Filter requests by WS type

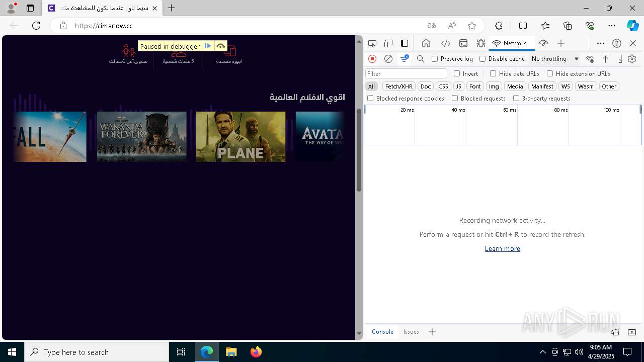(x=566, y=86)
